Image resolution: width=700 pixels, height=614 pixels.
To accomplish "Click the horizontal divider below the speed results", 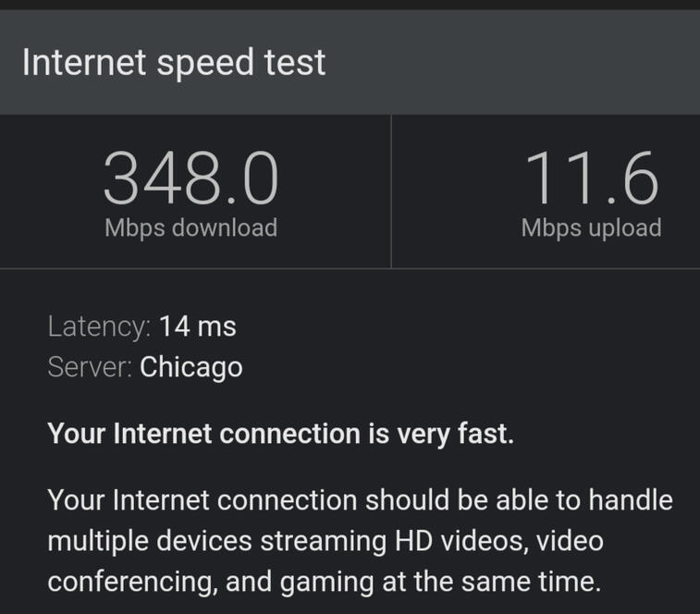I will coord(350,269).
